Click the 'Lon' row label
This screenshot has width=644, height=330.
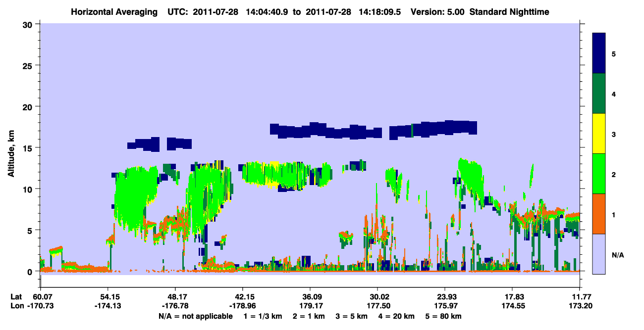click(x=16, y=306)
